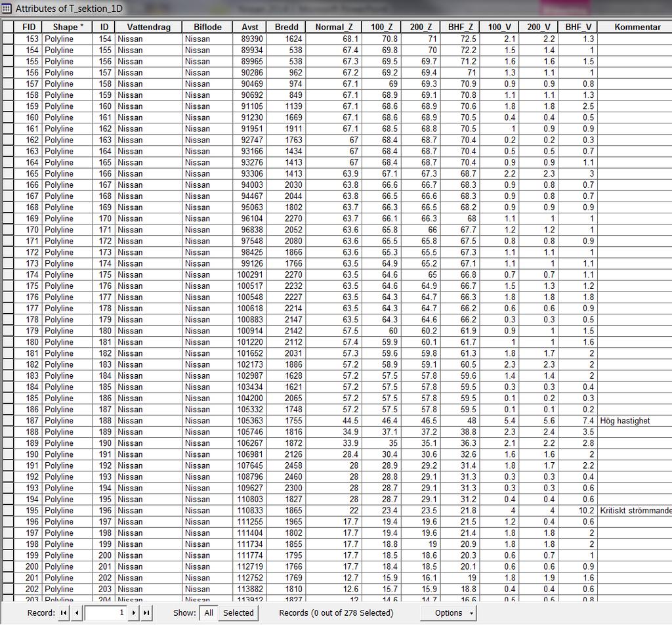Screen dimensions: 672x625
Task: Click Bredd cell value 2458
Action: pyautogui.click(x=286, y=465)
